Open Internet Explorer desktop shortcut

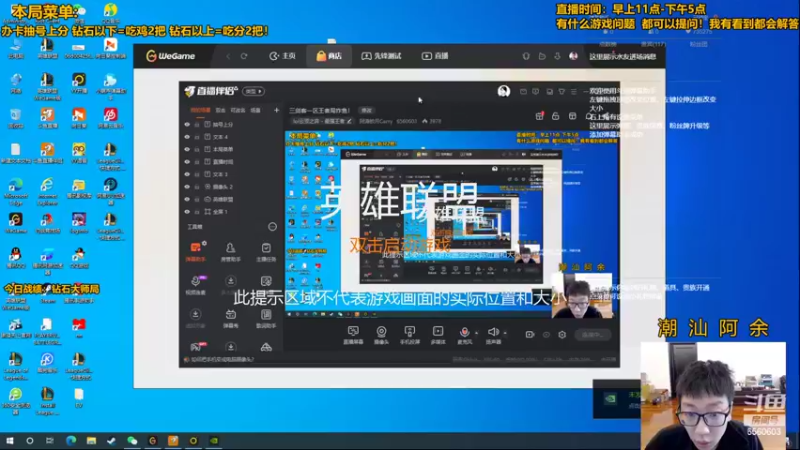click(x=47, y=192)
